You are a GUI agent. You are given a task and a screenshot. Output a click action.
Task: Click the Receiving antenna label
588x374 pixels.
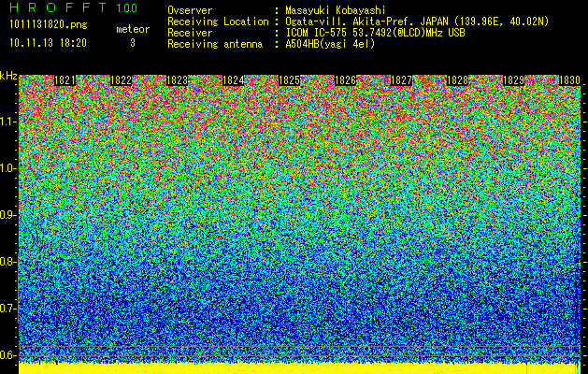click(x=215, y=44)
